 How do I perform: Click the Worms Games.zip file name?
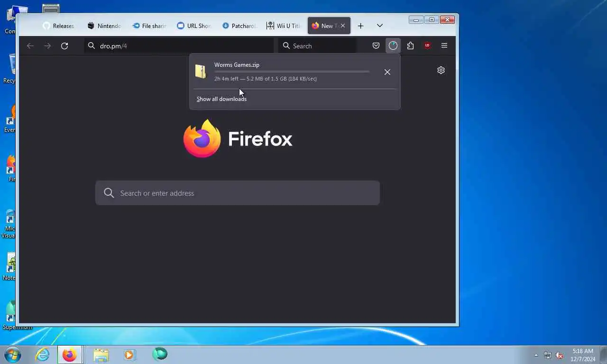coord(237,65)
